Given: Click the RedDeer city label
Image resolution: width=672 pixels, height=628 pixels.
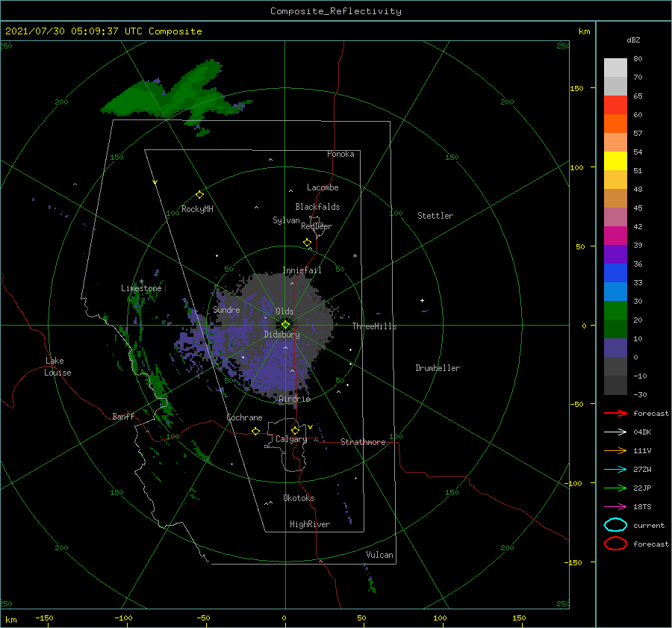Looking at the screenshot, I should [317, 226].
